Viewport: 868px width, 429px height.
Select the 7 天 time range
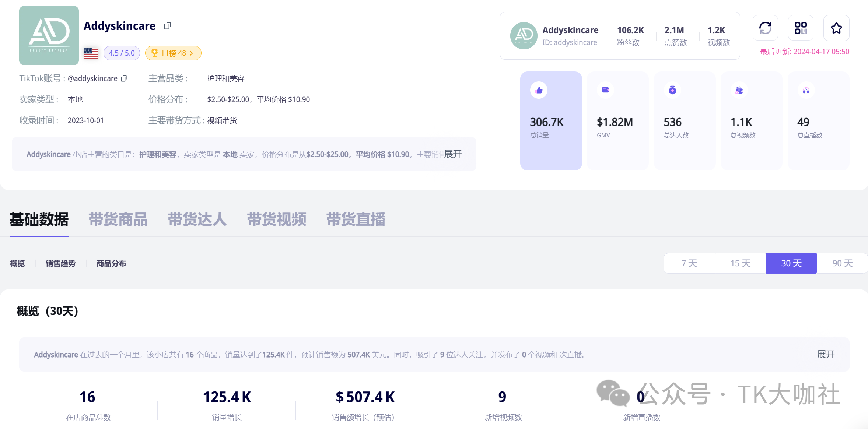point(689,263)
